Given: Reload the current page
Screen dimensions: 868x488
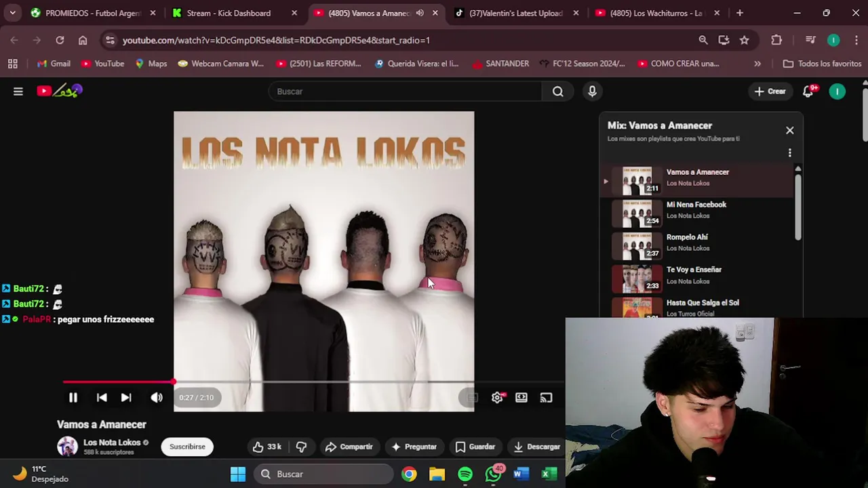Looking at the screenshot, I should tap(60, 40).
